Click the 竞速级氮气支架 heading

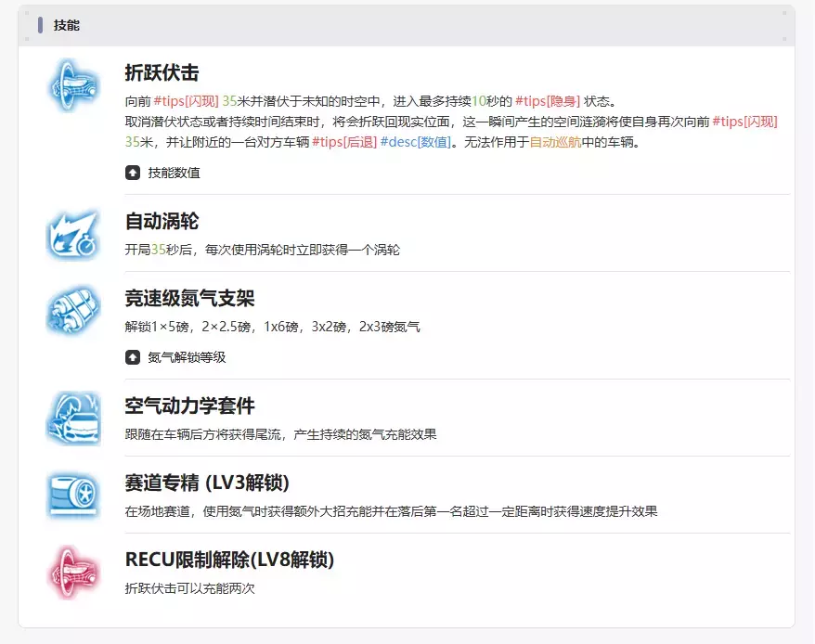(x=189, y=299)
